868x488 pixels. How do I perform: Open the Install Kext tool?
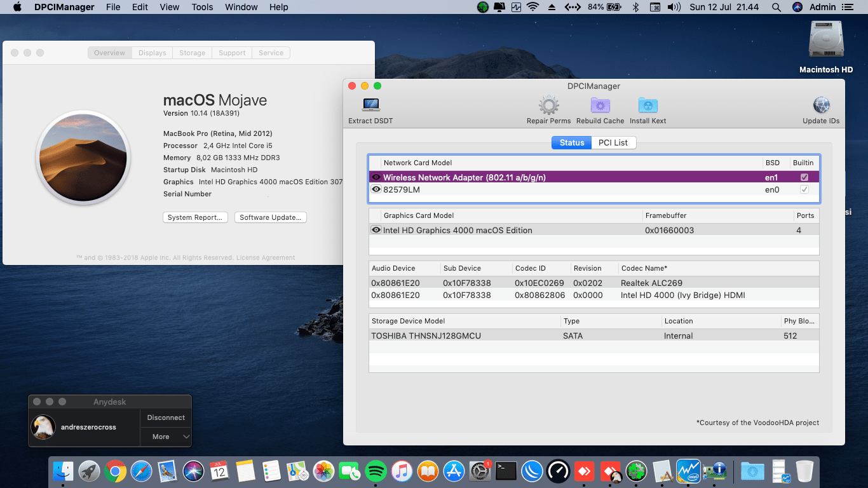pyautogui.click(x=648, y=105)
